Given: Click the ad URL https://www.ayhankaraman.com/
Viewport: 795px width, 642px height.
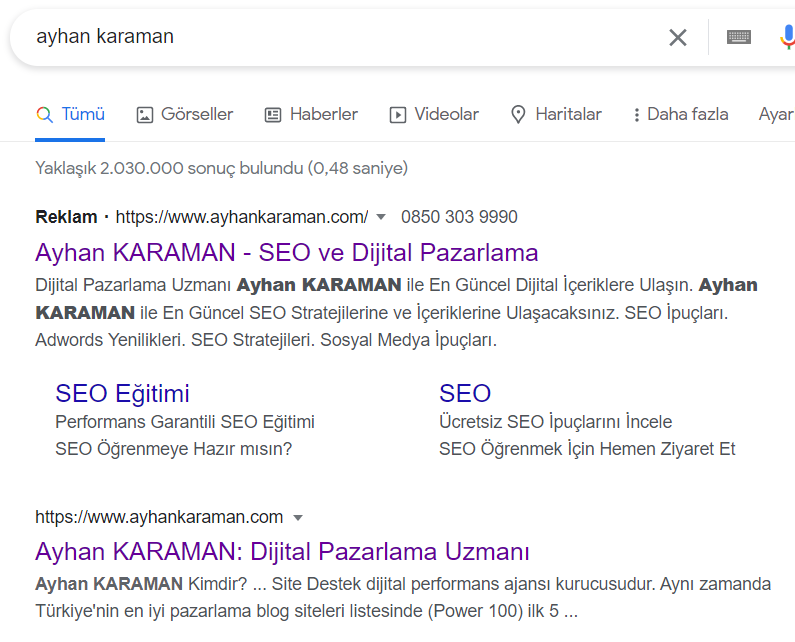Looking at the screenshot, I should coord(242,217).
